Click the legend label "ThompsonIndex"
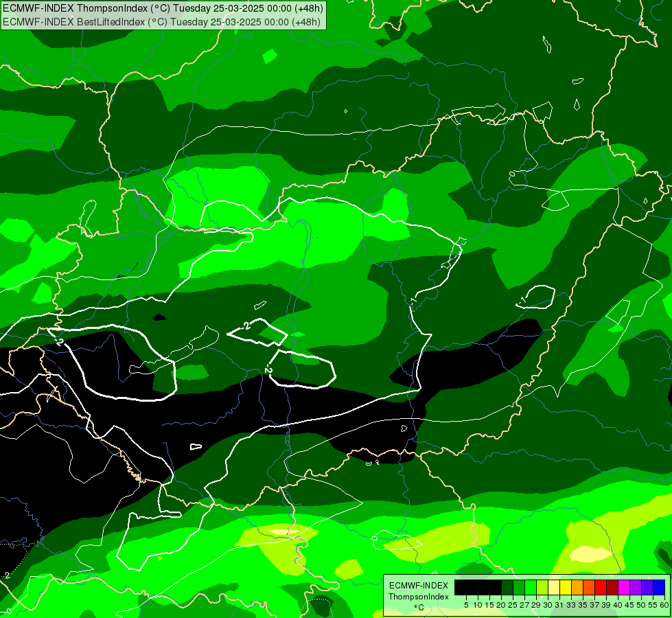The height and width of the screenshot is (618, 672). [x=419, y=597]
